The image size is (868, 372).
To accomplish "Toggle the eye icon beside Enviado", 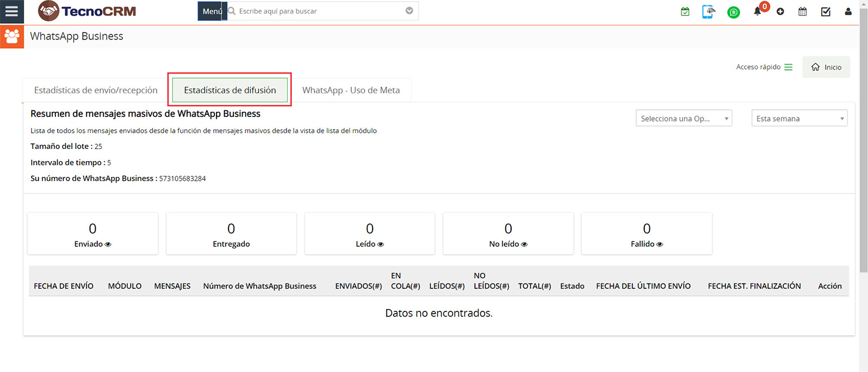I will [x=108, y=244].
